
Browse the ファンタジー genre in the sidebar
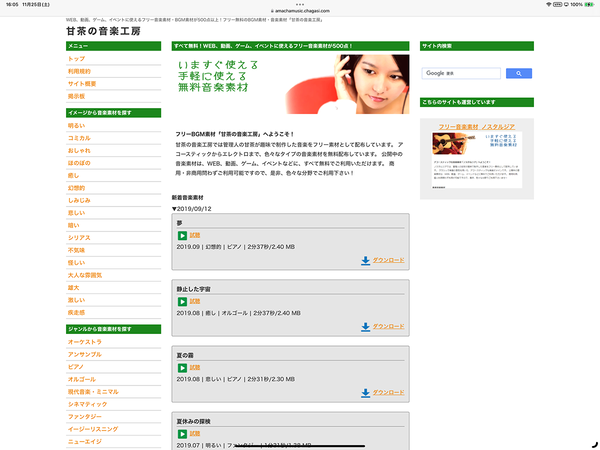tap(85, 417)
